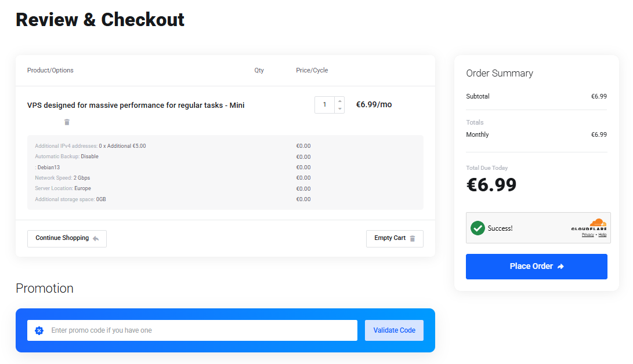The width and height of the screenshot is (633, 364).
Task: Click the Place Order button
Action: pos(537,267)
